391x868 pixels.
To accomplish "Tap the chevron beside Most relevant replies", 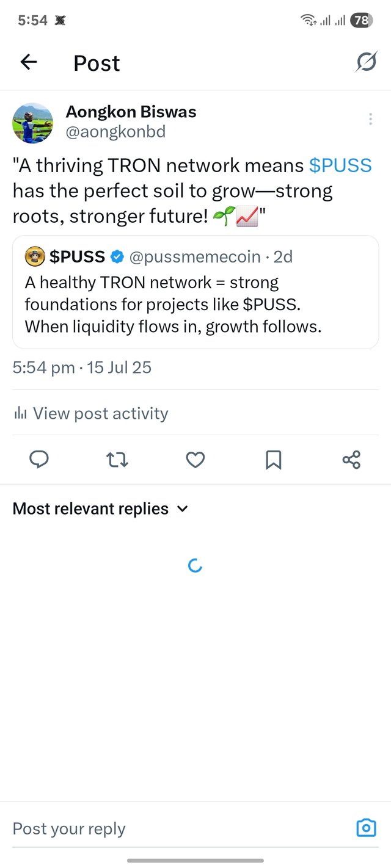I will (182, 509).
